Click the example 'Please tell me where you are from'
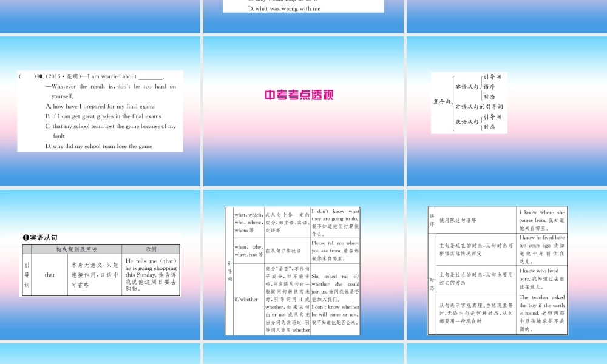This screenshot has width=607, height=364. pos(335,251)
